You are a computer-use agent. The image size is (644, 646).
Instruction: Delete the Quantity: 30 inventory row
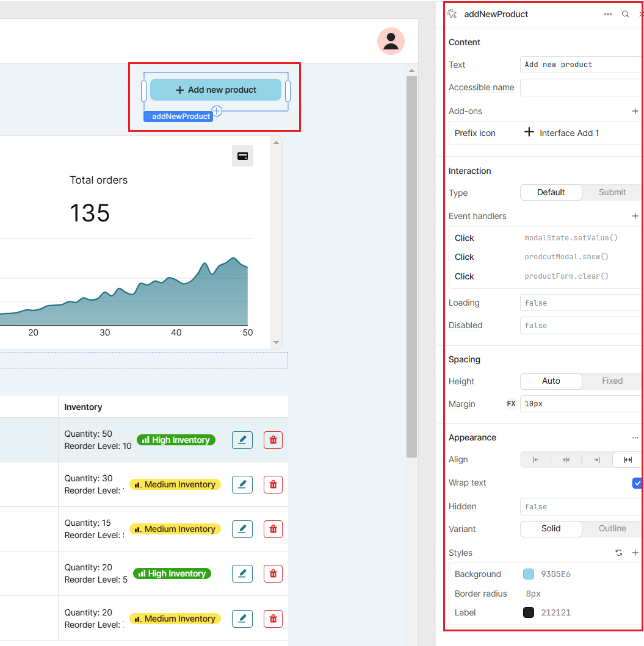[x=273, y=484]
